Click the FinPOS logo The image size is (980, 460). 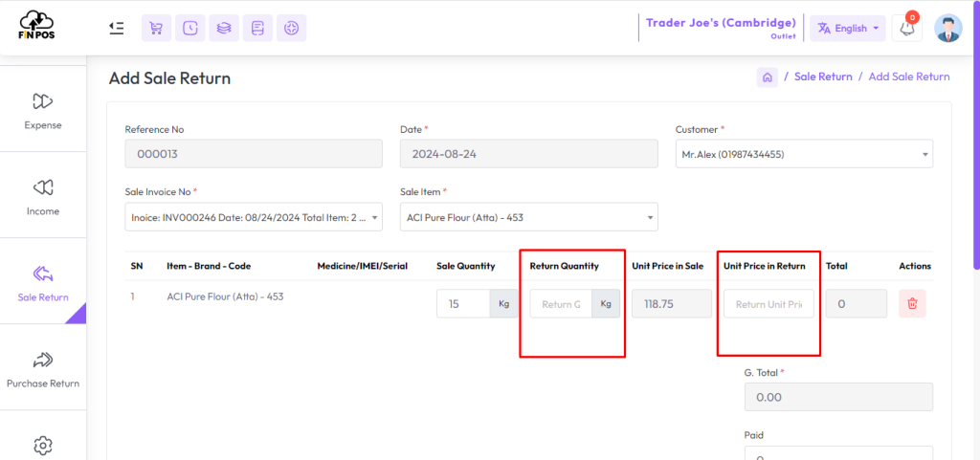(x=37, y=26)
